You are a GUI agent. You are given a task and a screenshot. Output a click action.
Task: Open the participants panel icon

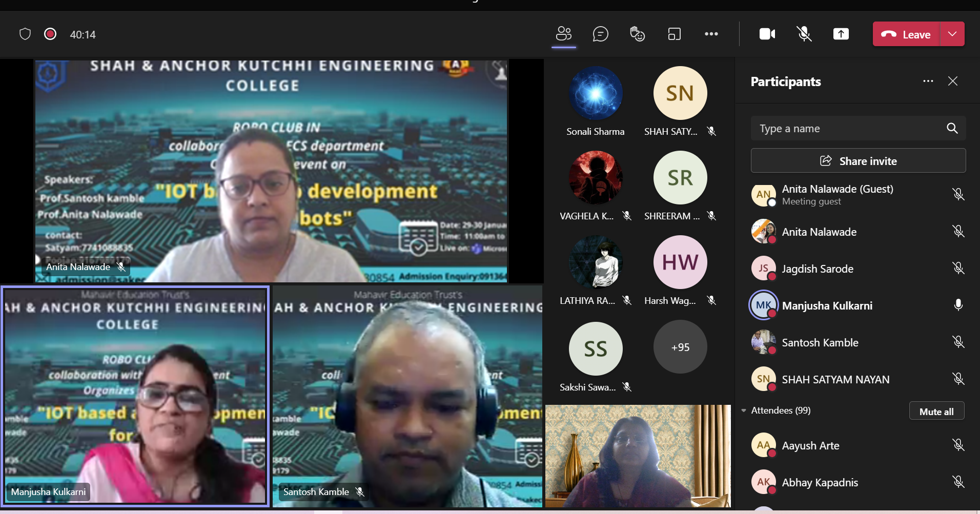pyautogui.click(x=563, y=34)
